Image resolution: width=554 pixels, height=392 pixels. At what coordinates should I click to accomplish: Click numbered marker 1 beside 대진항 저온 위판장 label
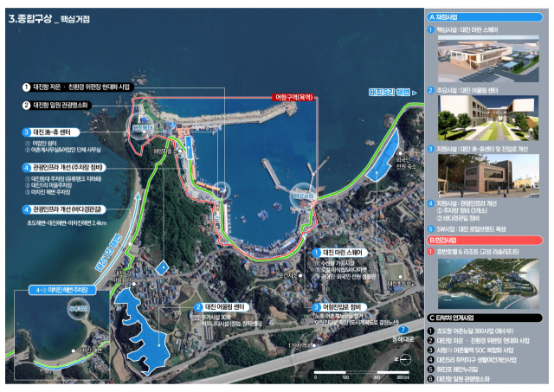click(26, 88)
